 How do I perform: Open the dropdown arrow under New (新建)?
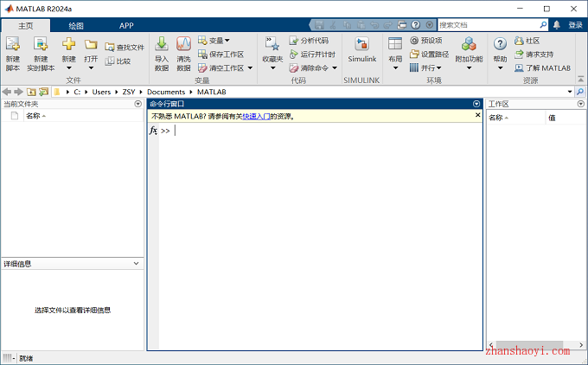[68, 68]
